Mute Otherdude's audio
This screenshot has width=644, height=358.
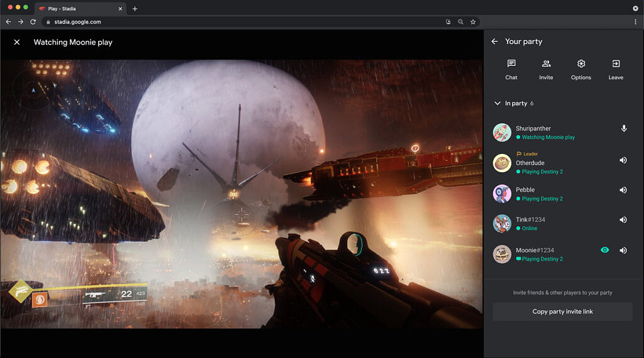pyautogui.click(x=623, y=160)
